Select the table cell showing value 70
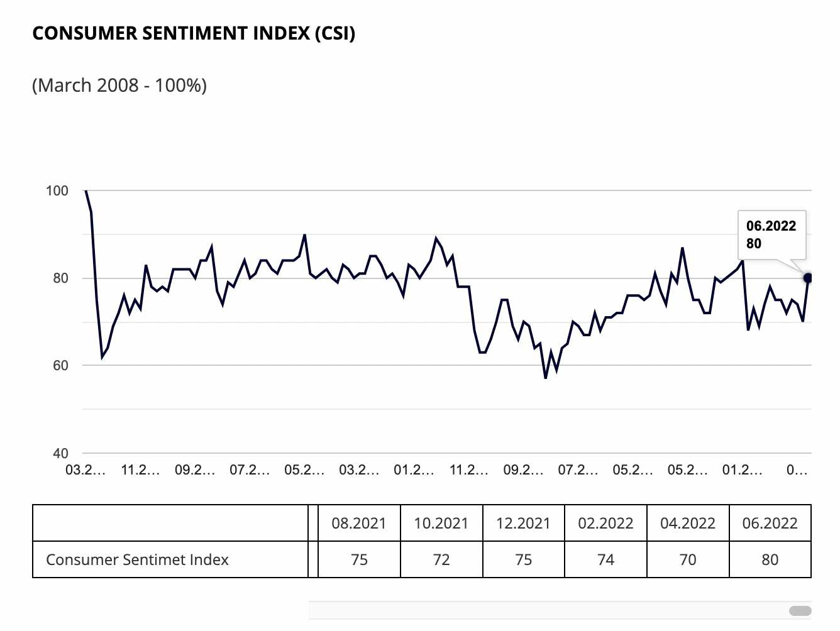This screenshot has width=840, height=631. coord(688,559)
